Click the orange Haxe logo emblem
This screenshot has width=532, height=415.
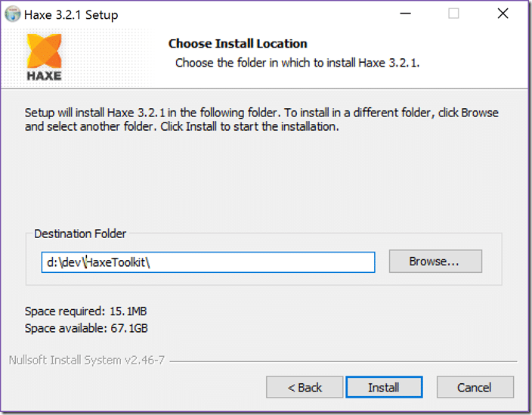(x=45, y=51)
